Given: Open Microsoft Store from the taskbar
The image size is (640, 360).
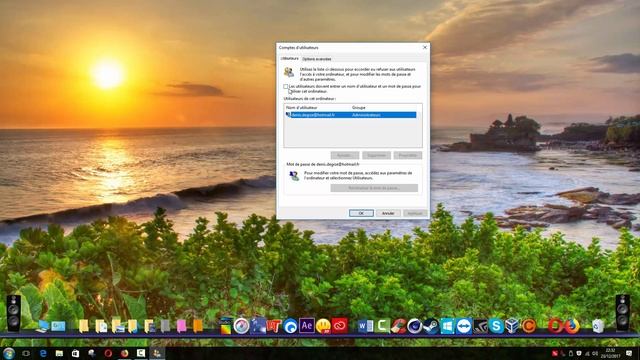Looking at the screenshot, I should pyautogui.click(x=76, y=353).
